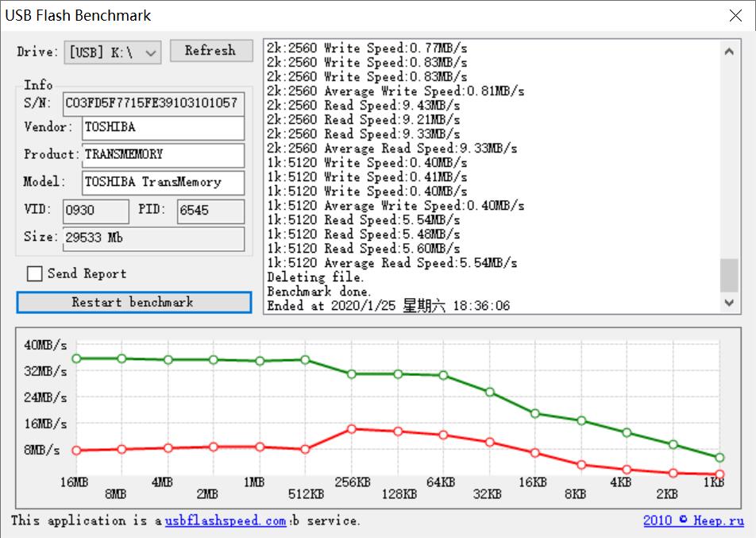Click the red write-speed peak at 256KB
Image resolution: width=756 pixels, height=538 pixels.
tap(352, 429)
